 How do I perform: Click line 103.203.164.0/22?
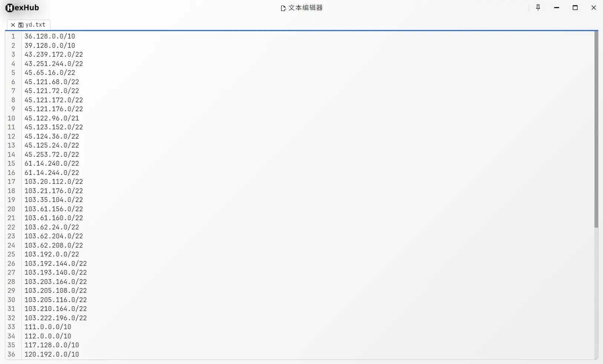pyautogui.click(x=56, y=281)
